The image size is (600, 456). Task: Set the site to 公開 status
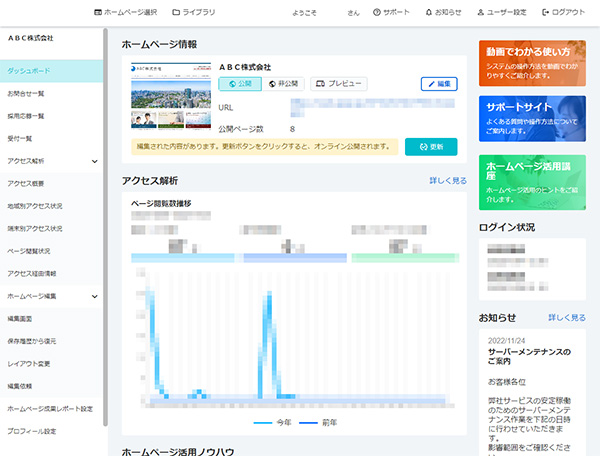point(239,84)
